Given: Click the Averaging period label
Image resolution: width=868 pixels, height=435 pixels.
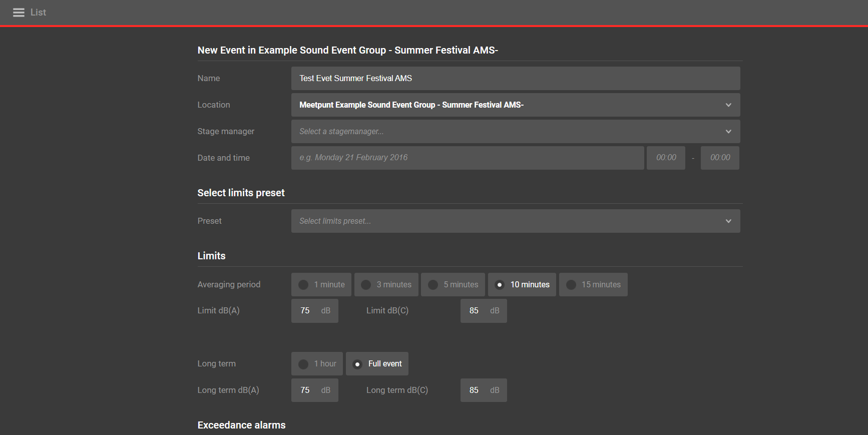Looking at the screenshot, I should [x=229, y=284].
